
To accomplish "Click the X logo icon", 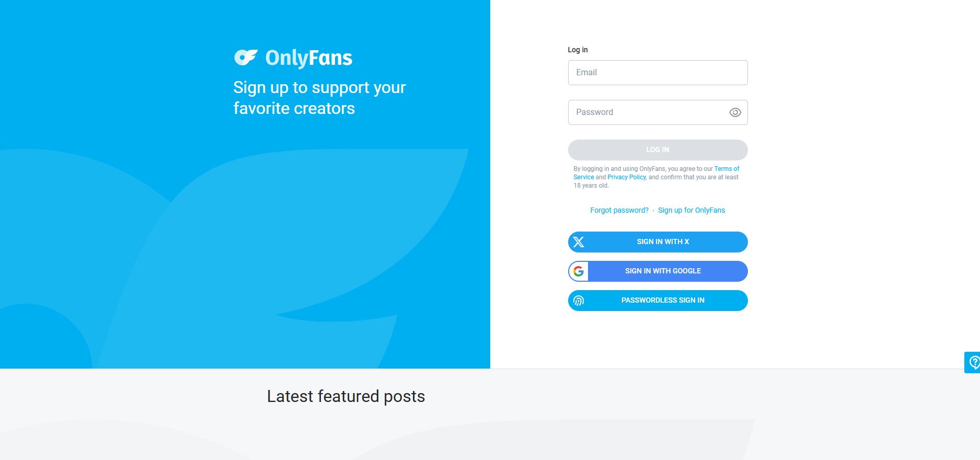I will 579,242.
